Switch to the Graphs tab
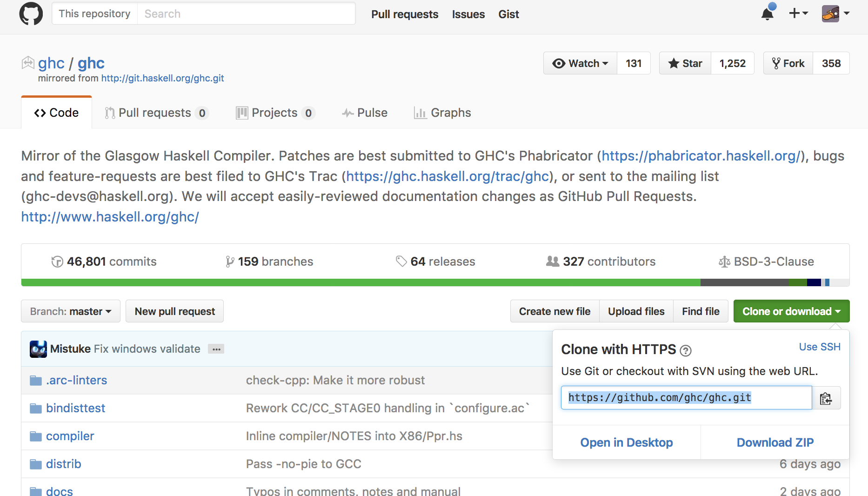 pyautogui.click(x=442, y=113)
